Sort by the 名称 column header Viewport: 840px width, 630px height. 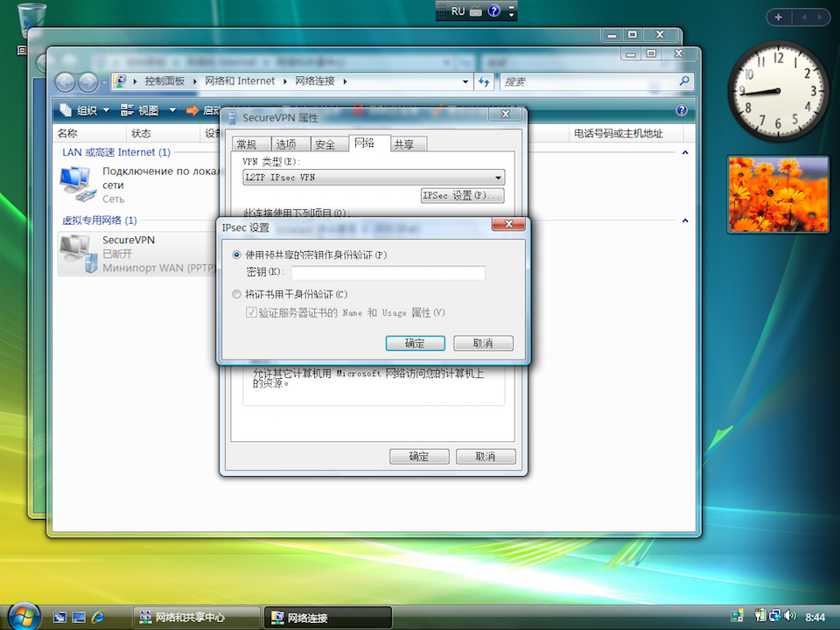click(89, 133)
